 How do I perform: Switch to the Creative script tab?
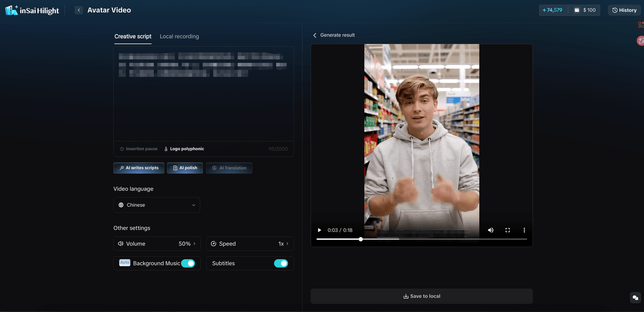pos(133,36)
